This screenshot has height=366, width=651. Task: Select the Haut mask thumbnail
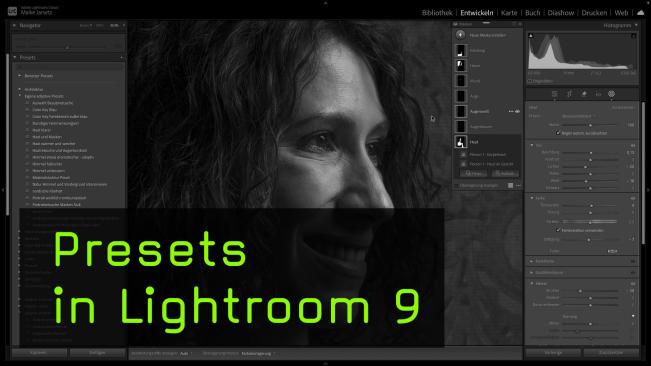click(460, 142)
